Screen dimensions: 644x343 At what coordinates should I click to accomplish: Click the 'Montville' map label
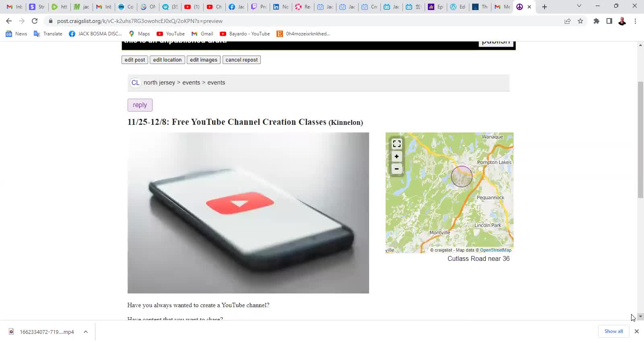440,233
